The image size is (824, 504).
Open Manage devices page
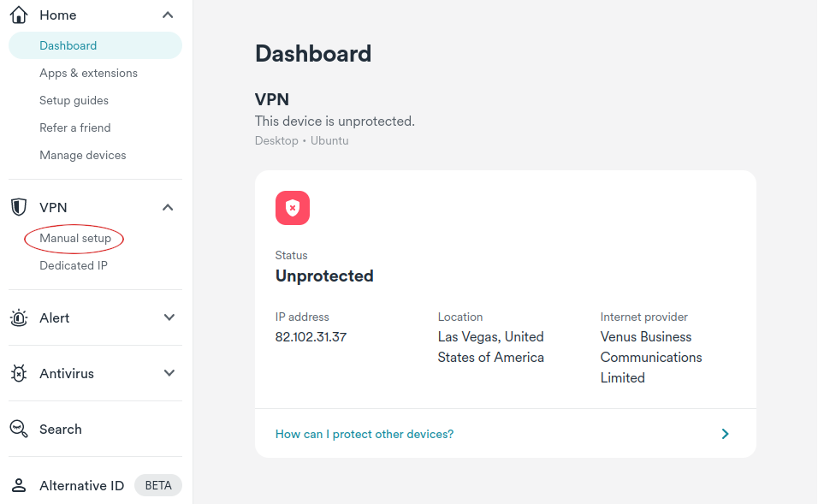[x=82, y=155]
